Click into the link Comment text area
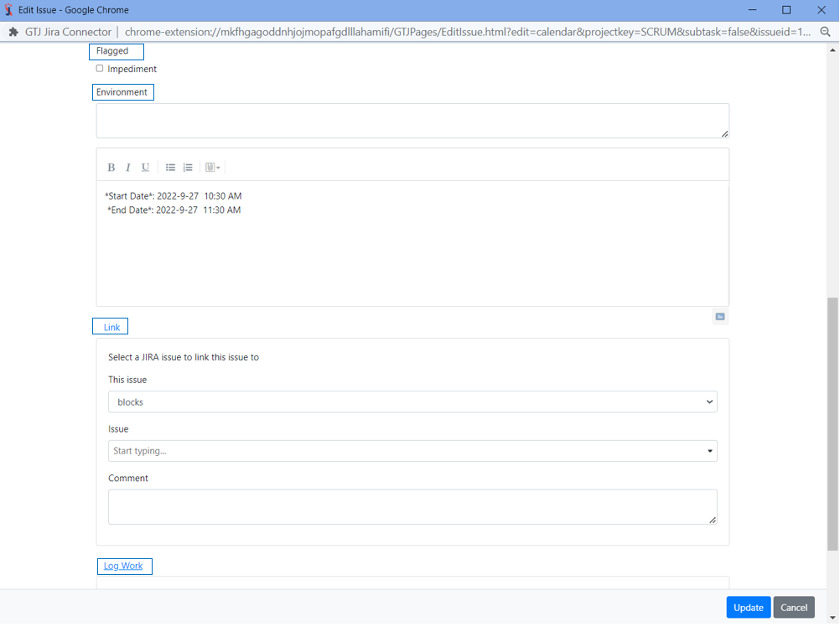The height and width of the screenshot is (632, 840). (x=412, y=507)
